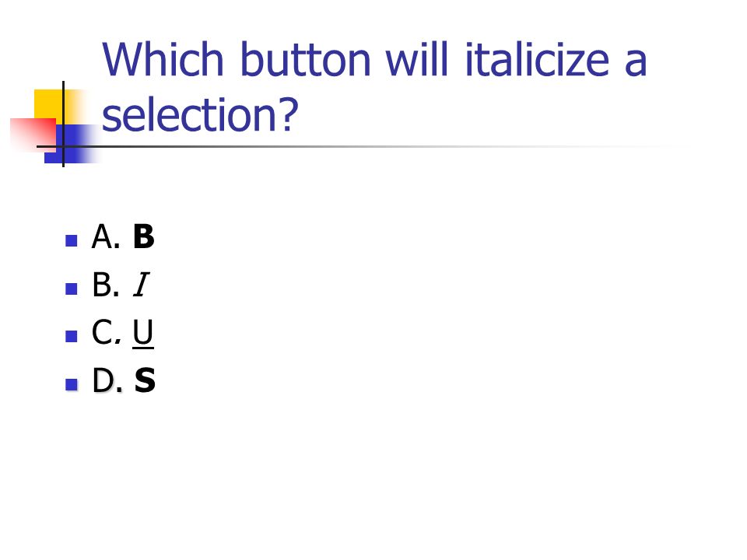
Task: Select the bold B icon in answer A
Action: tap(144, 236)
